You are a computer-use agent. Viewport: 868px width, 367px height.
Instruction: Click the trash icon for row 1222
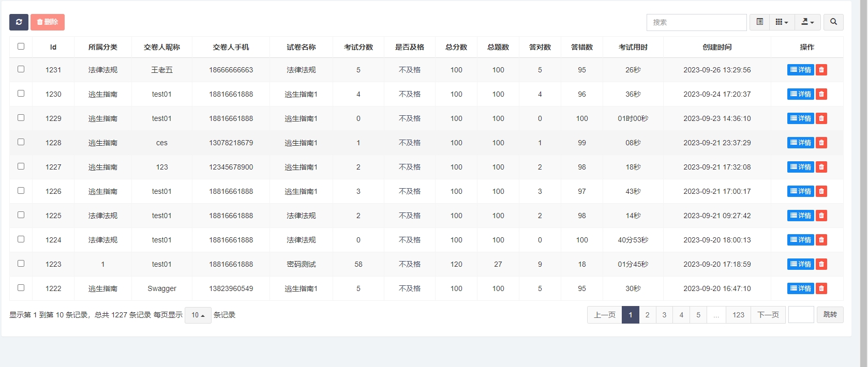[821, 288]
